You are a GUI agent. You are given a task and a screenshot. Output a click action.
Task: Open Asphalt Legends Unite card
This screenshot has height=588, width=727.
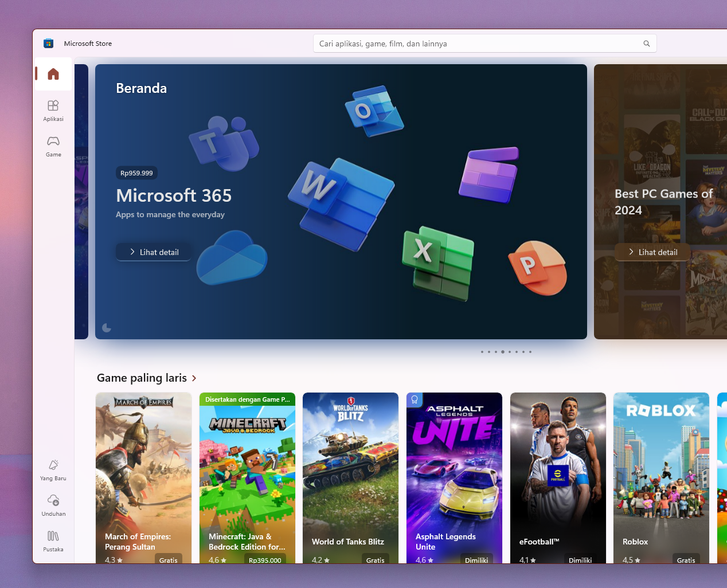pos(454,478)
